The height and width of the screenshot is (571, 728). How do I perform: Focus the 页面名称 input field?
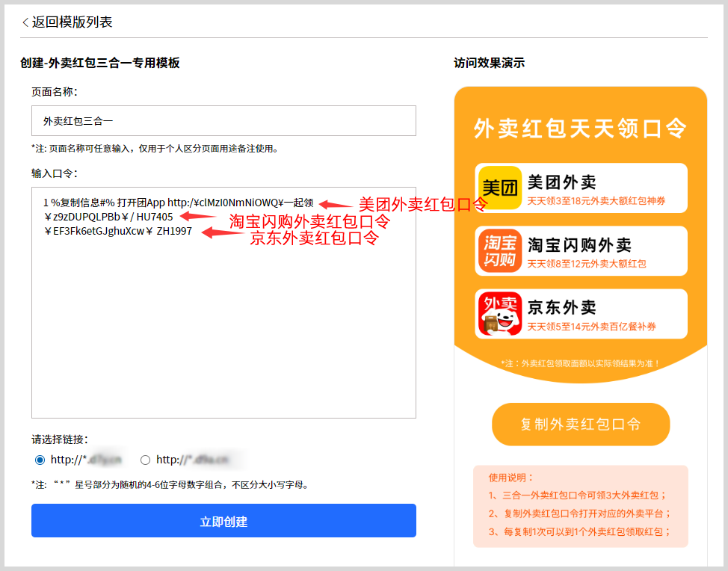tap(223, 120)
